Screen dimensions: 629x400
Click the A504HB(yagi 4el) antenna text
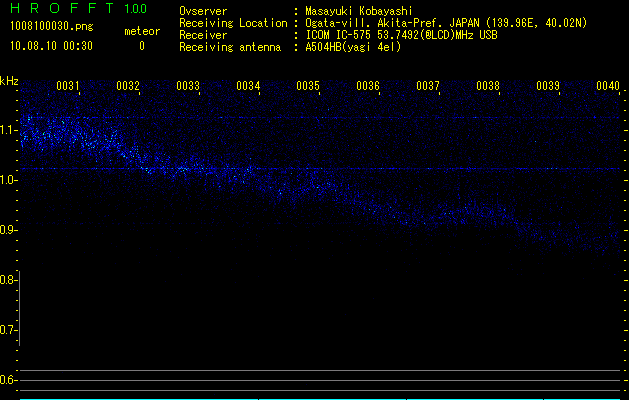[x=353, y=47]
